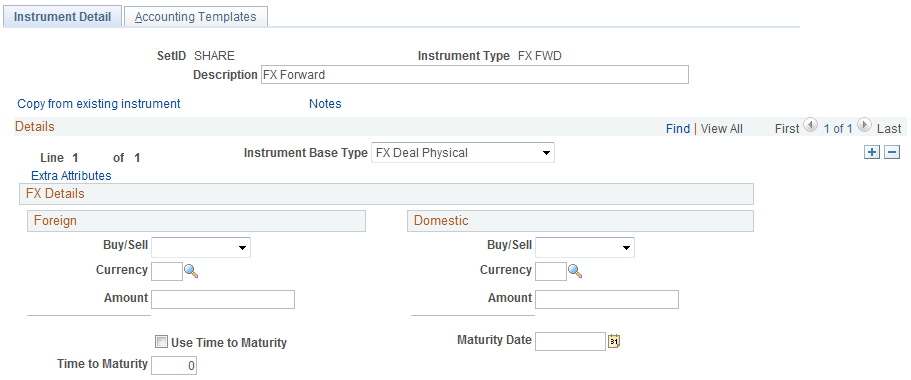Open Domestic Currency lookup magnifier
The height and width of the screenshot is (380, 911).
(x=575, y=271)
